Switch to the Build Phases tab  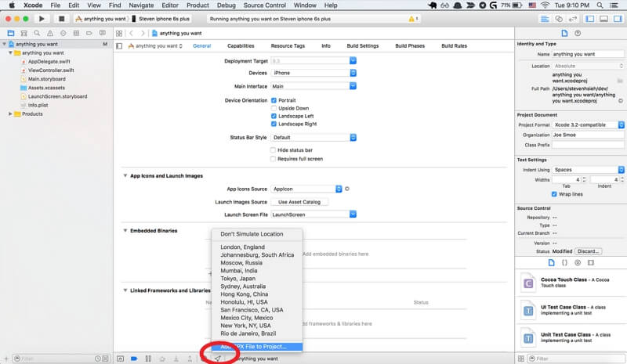point(410,46)
